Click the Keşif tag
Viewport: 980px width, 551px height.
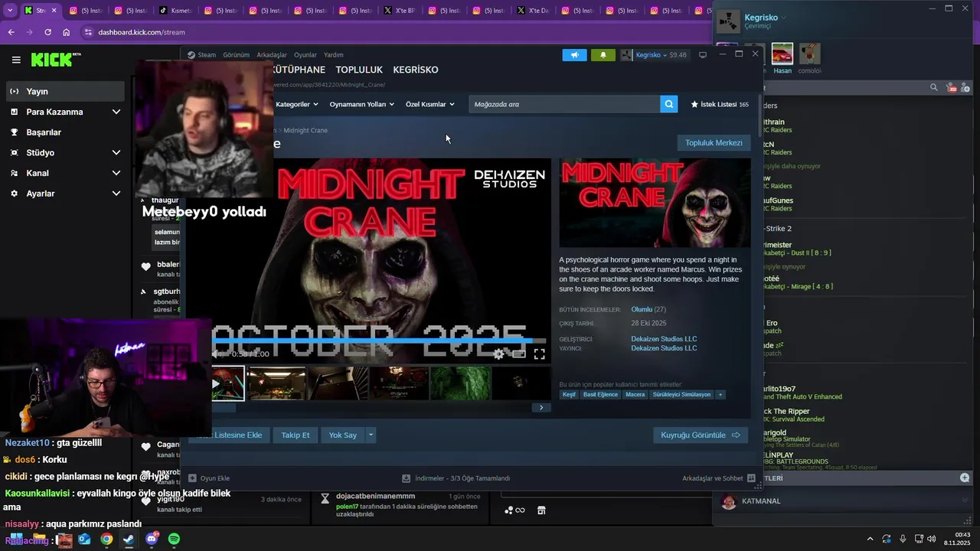(x=569, y=395)
